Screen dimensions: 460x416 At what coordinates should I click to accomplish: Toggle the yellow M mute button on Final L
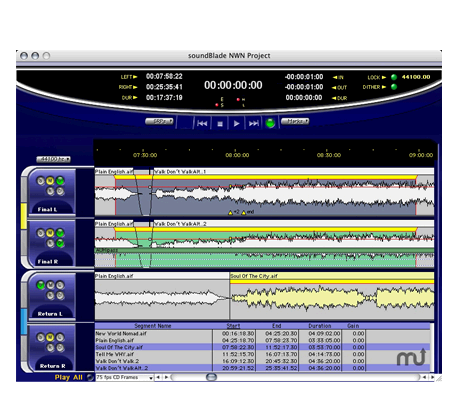(x=50, y=181)
